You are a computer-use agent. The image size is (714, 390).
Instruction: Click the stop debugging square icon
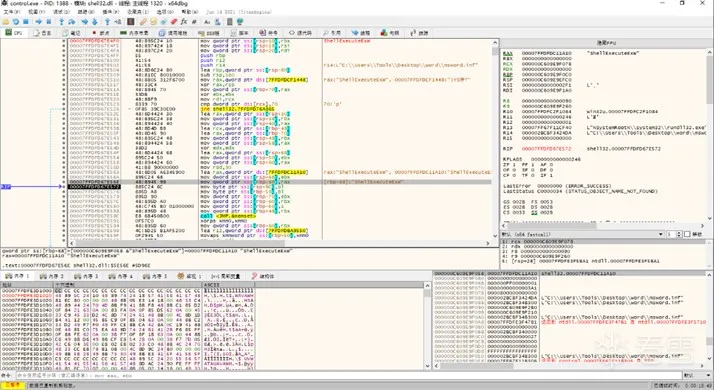click(26, 21)
